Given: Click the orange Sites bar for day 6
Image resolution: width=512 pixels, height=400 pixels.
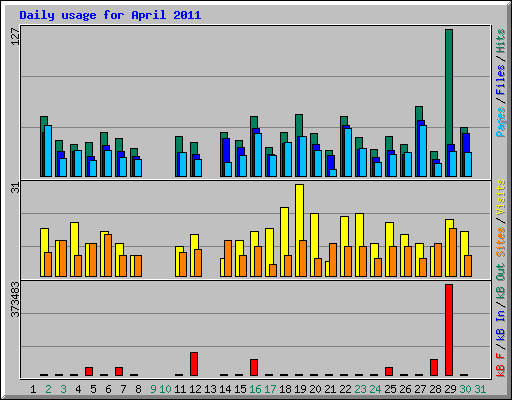Looking at the screenshot, I should coord(108,255).
